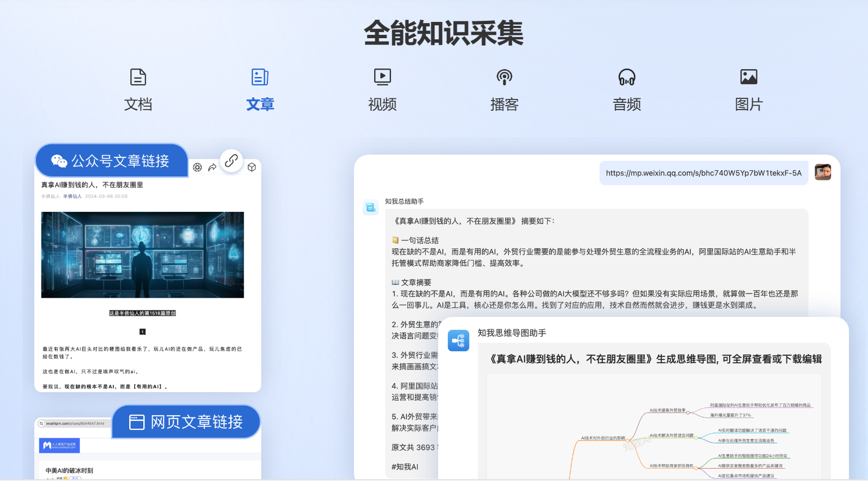Switch to the 文章 tab label
Screen dimensions: 868x481
coord(260,105)
